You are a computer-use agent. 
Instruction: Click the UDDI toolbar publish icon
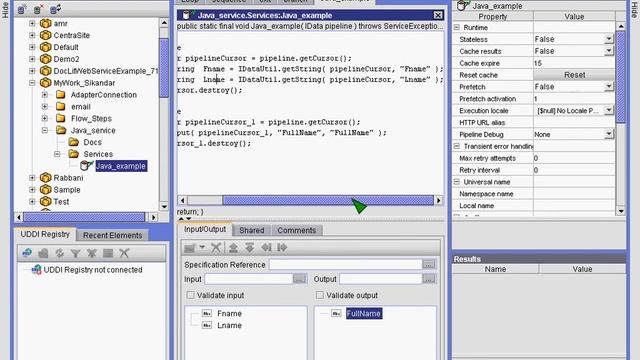pyautogui.click(x=43, y=253)
